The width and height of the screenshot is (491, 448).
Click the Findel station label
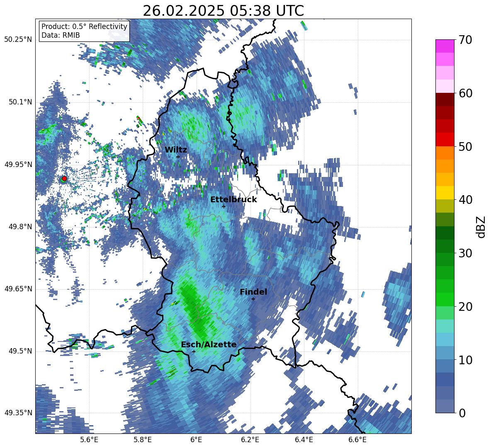(x=253, y=292)
